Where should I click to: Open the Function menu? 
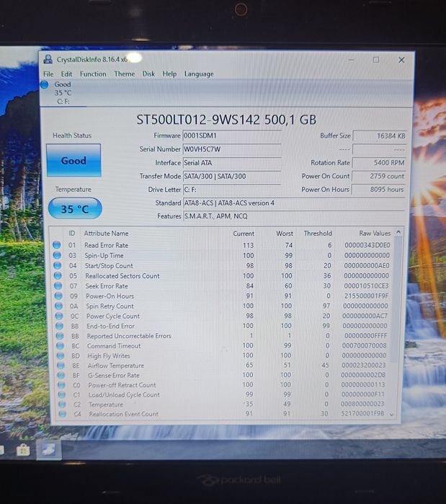[93, 74]
